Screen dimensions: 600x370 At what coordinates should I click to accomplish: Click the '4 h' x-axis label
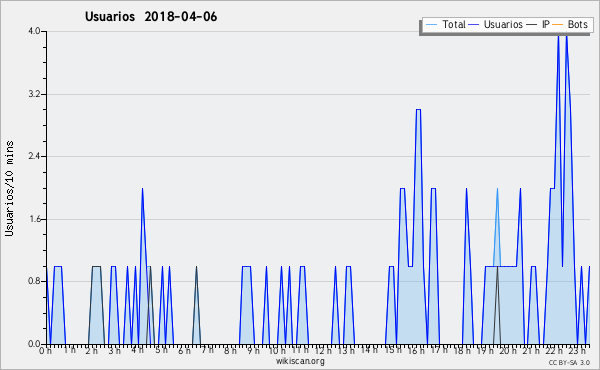[137, 350]
